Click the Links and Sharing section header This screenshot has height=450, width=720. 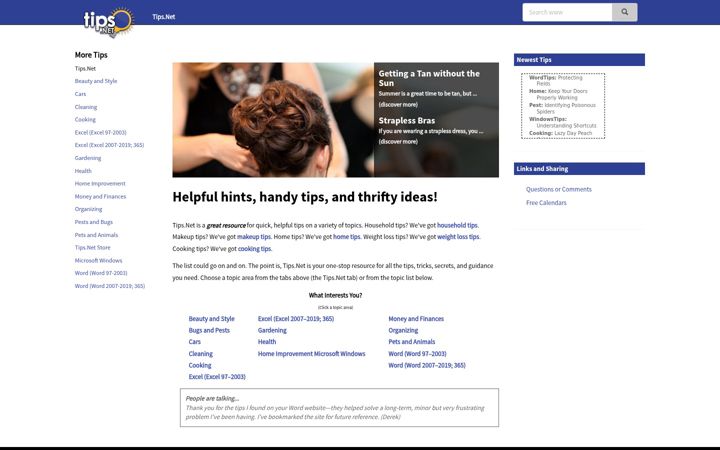point(579,169)
